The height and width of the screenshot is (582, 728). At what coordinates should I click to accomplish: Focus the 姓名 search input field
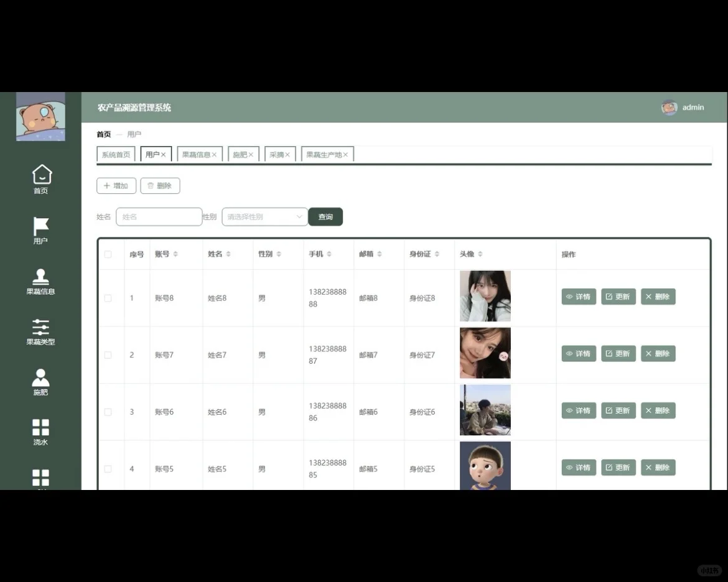point(159,217)
